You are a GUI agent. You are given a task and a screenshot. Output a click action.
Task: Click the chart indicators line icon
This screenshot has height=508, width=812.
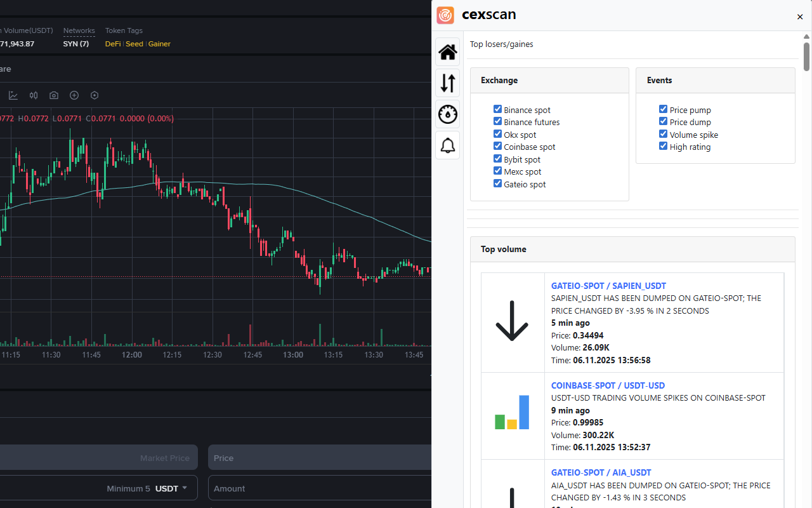[x=13, y=95]
